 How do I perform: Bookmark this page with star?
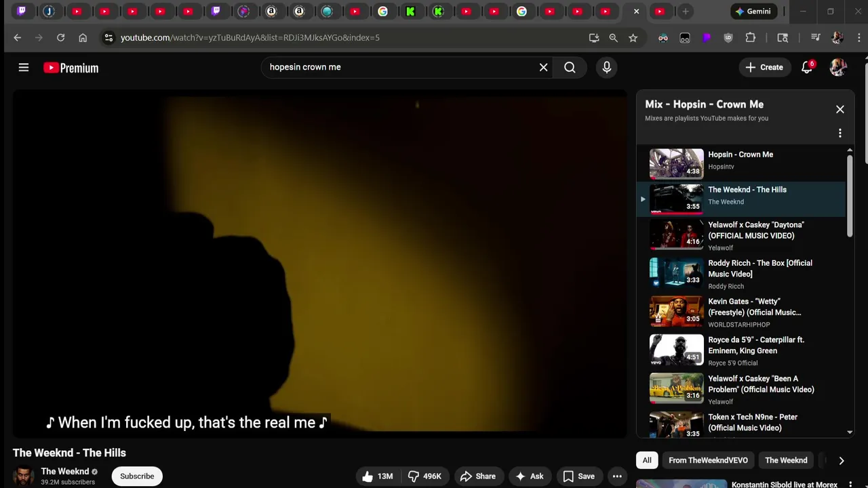(x=633, y=37)
